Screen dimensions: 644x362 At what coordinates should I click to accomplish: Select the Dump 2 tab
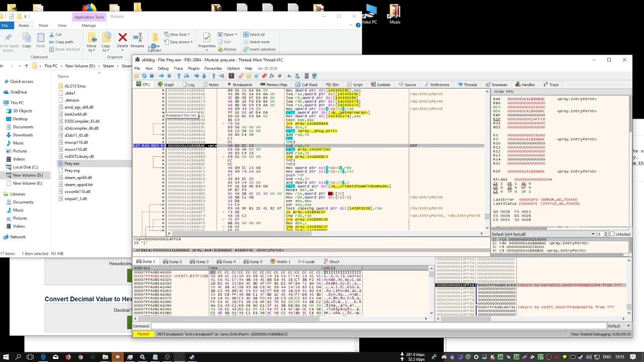[x=173, y=261]
